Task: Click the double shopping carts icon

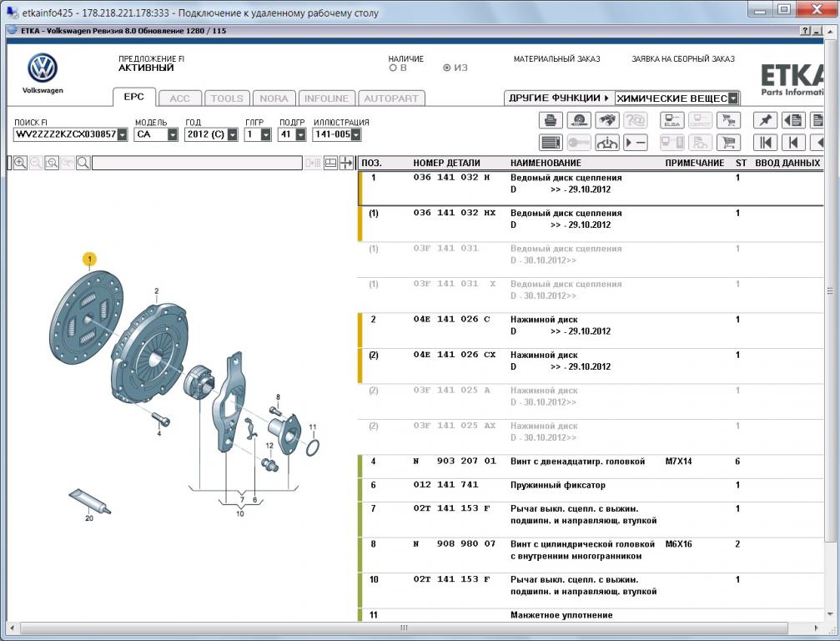Action: [728, 120]
